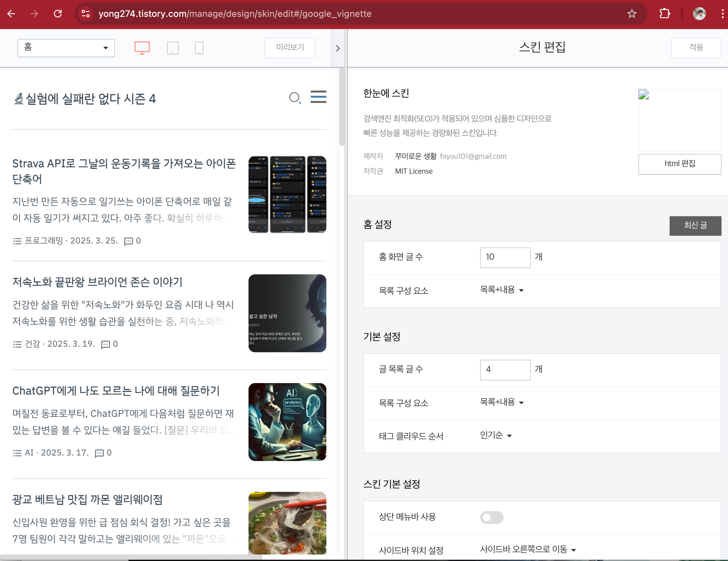Click the 홈 화면 글 수 input field

(x=505, y=257)
